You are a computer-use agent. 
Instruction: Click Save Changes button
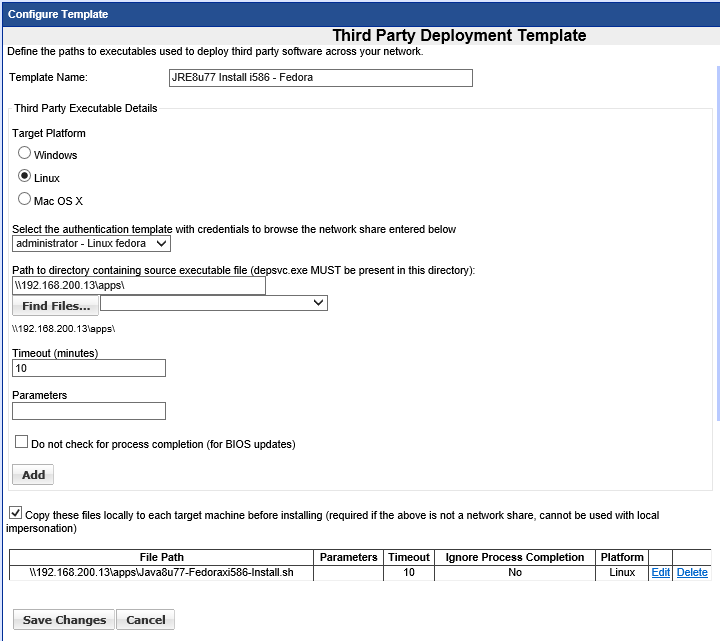pyautogui.click(x=64, y=620)
